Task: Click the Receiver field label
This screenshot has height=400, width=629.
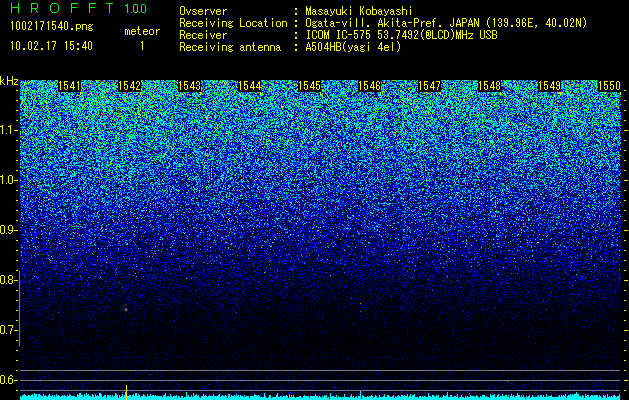Action: (203, 35)
